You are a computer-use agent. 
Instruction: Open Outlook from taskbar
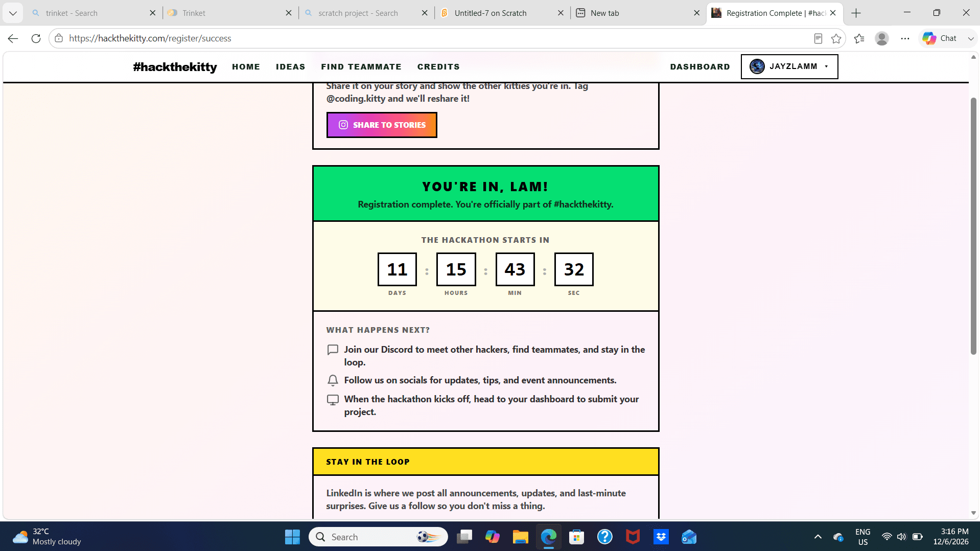[x=689, y=537]
